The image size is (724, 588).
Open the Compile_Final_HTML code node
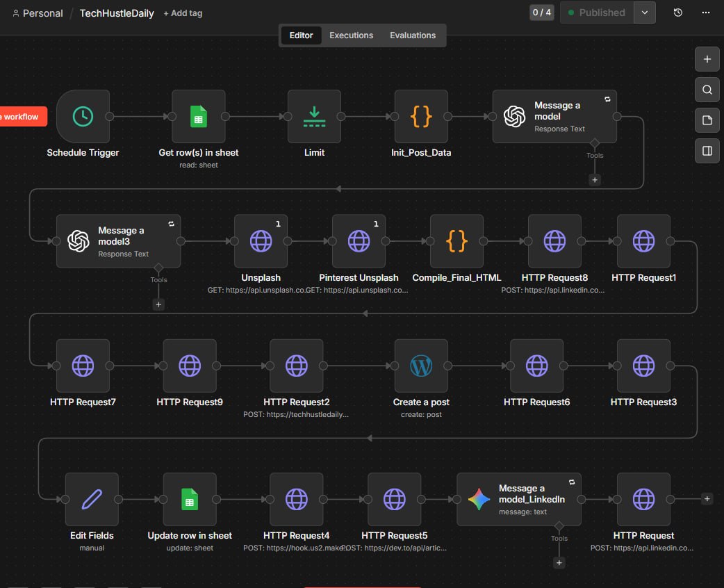pyautogui.click(x=456, y=241)
